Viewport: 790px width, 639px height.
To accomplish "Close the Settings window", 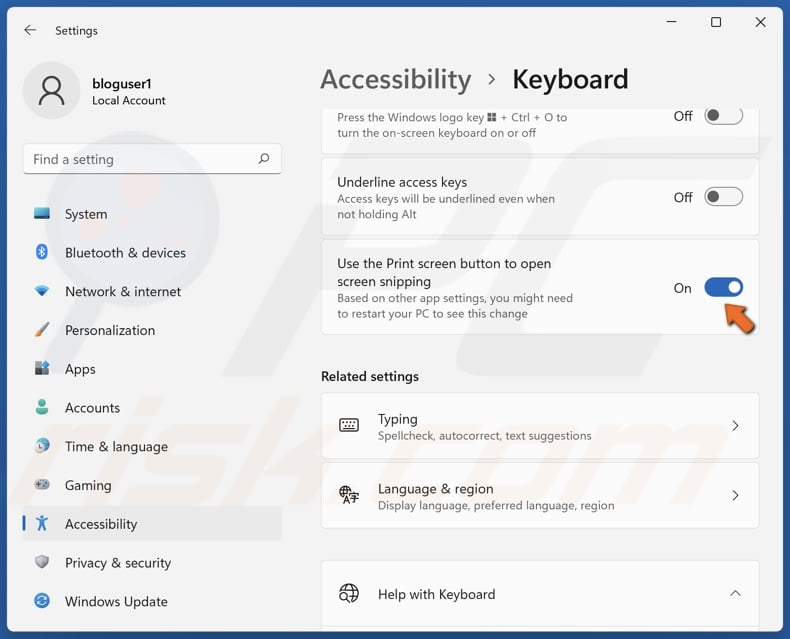I will 760,22.
